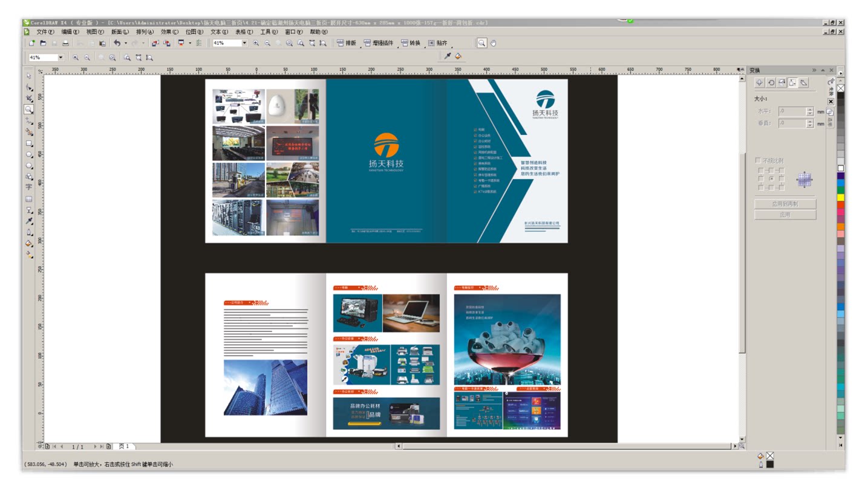The height and width of the screenshot is (489, 868).
Task: Select the Text tool (字)
Action: pyautogui.click(x=28, y=187)
